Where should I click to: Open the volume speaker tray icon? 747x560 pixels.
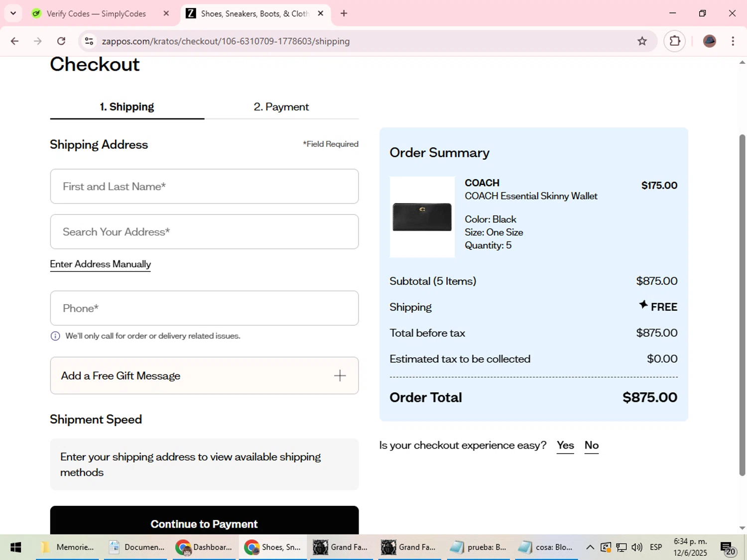point(637,548)
